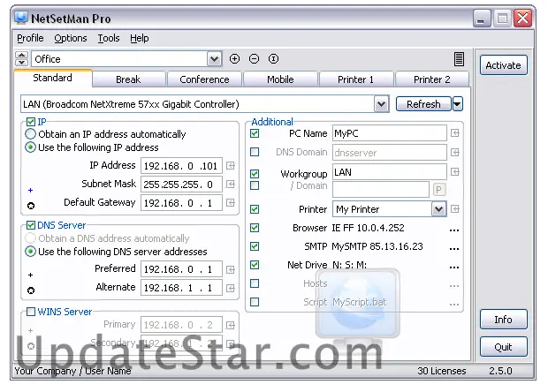Viewport: 548px width, 392px height.
Task: Open SMTP settings ellipsis
Action: 454,249
